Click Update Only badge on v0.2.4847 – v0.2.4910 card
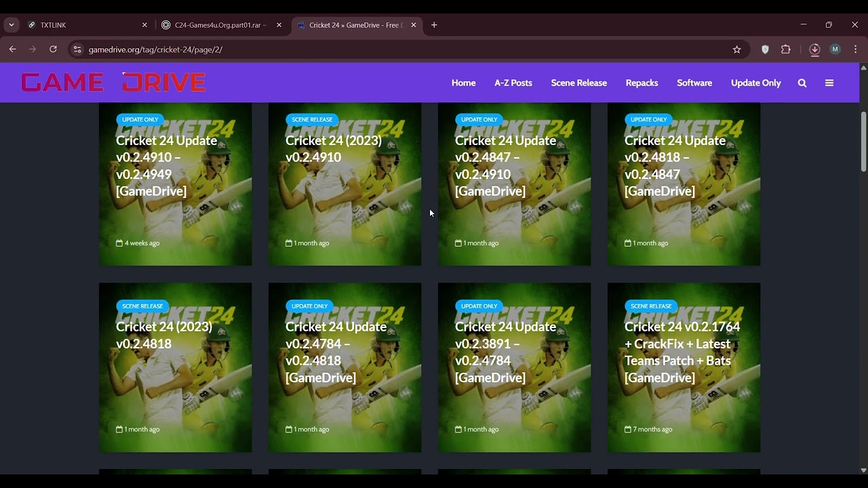Image resolution: width=868 pixels, height=488 pixels. click(479, 119)
